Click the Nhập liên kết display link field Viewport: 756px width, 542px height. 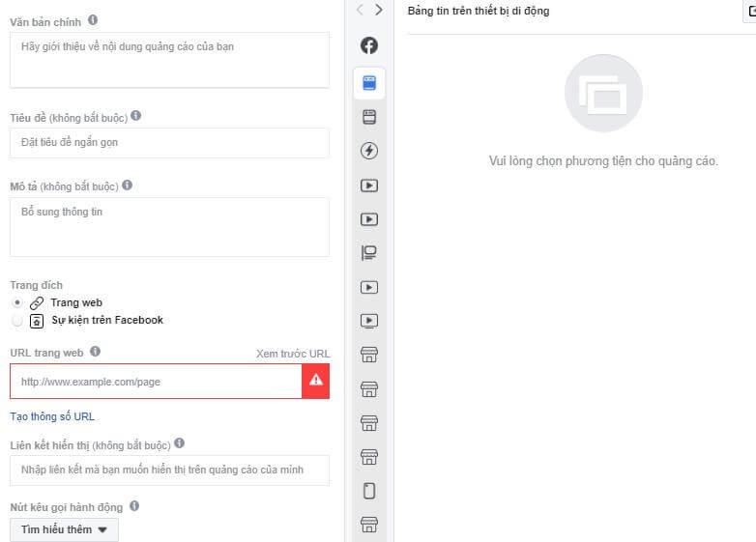(170, 470)
